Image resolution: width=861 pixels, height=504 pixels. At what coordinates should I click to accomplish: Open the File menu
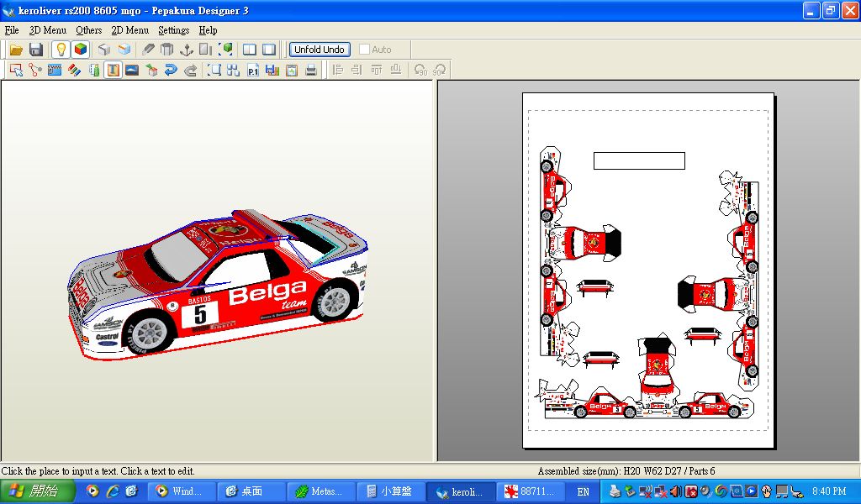pyautogui.click(x=12, y=30)
